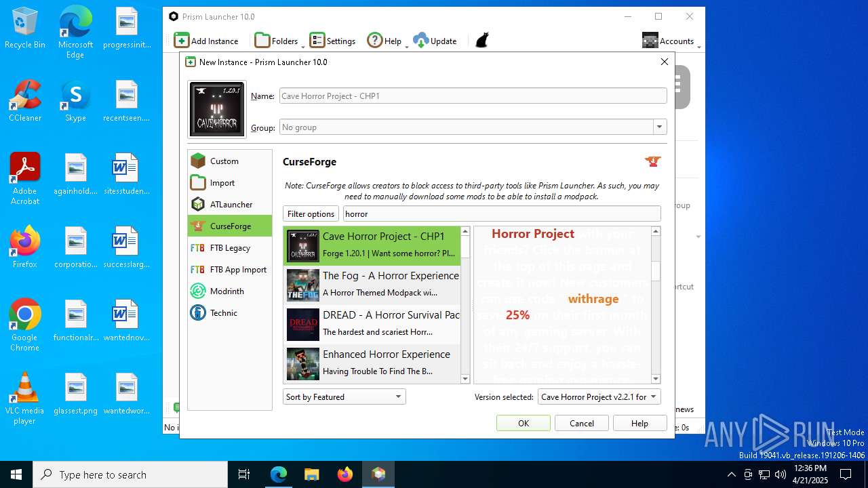Screen dimensions: 868x488
Task: Select the successlarg Word document icon
Action: 126,247
